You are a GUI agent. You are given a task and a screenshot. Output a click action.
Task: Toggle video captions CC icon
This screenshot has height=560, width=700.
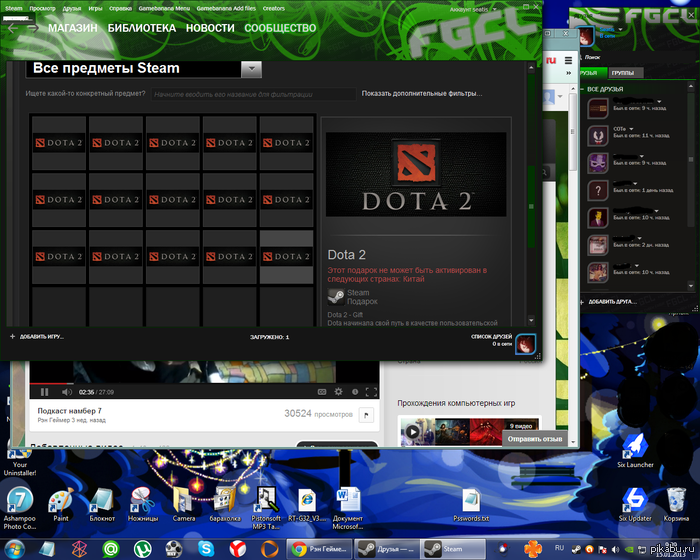click(x=322, y=392)
